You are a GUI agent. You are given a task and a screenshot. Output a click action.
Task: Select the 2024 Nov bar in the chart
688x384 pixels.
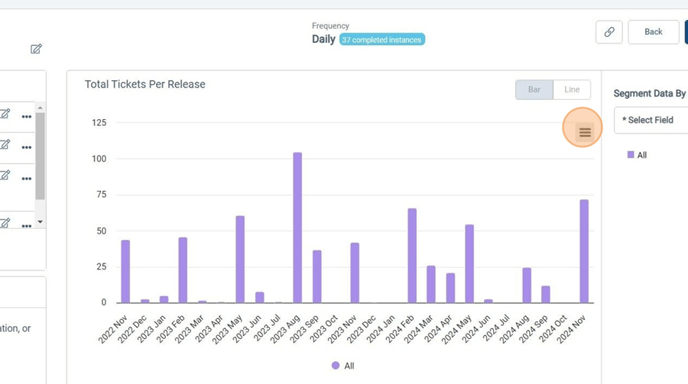pyautogui.click(x=584, y=251)
